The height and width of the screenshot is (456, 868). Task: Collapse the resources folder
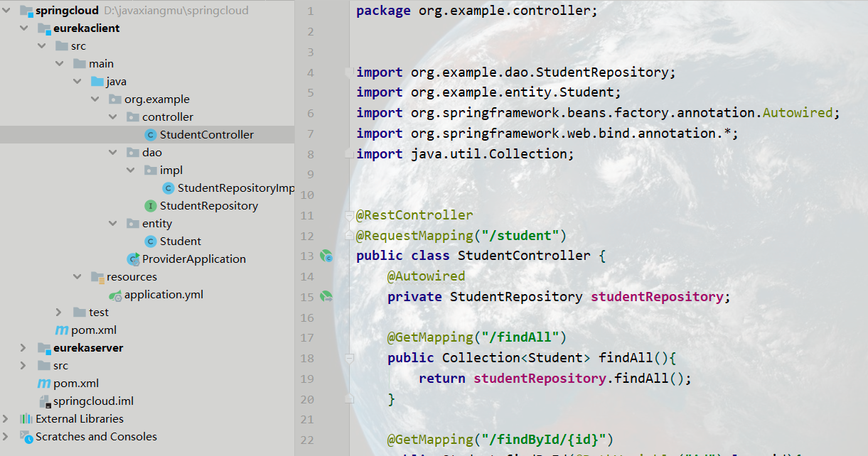[77, 277]
